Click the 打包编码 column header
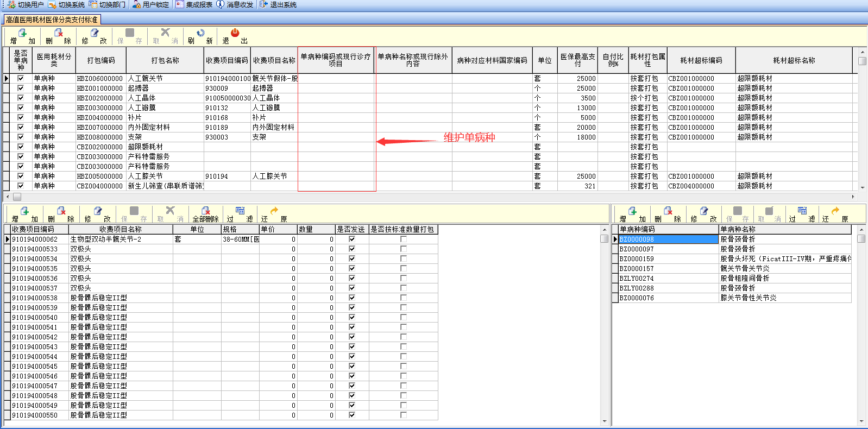This screenshot has width=868, height=429. (x=101, y=60)
